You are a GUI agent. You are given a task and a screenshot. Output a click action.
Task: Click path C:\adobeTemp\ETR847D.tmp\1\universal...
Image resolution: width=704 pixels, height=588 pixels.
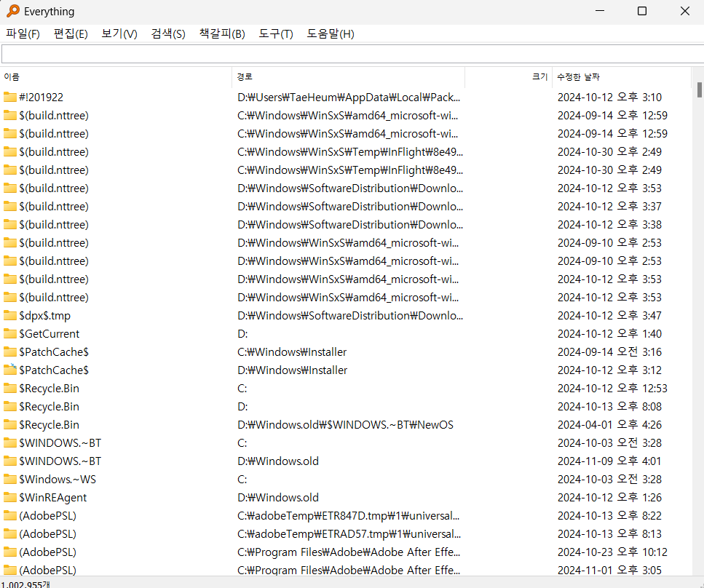tap(349, 516)
